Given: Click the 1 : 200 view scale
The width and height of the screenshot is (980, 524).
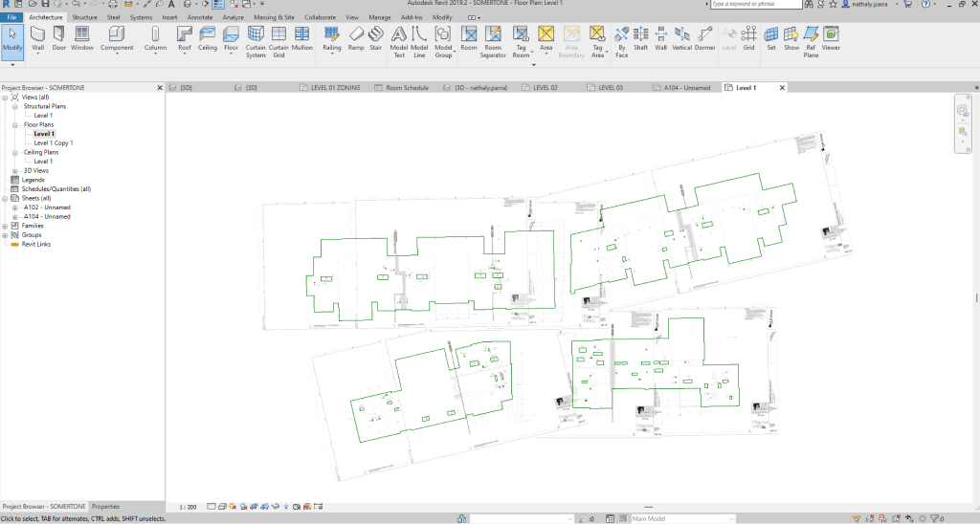Looking at the screenshot, I should point(189,506).
